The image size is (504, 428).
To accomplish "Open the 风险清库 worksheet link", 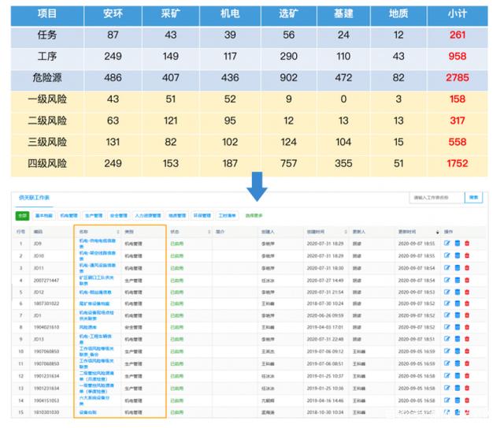I will click(88, 327).
